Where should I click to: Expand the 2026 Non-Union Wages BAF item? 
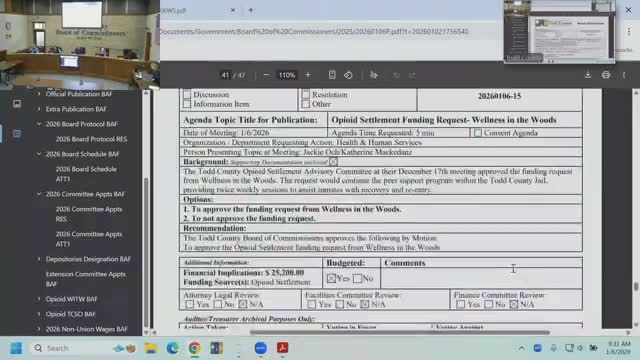39,329
